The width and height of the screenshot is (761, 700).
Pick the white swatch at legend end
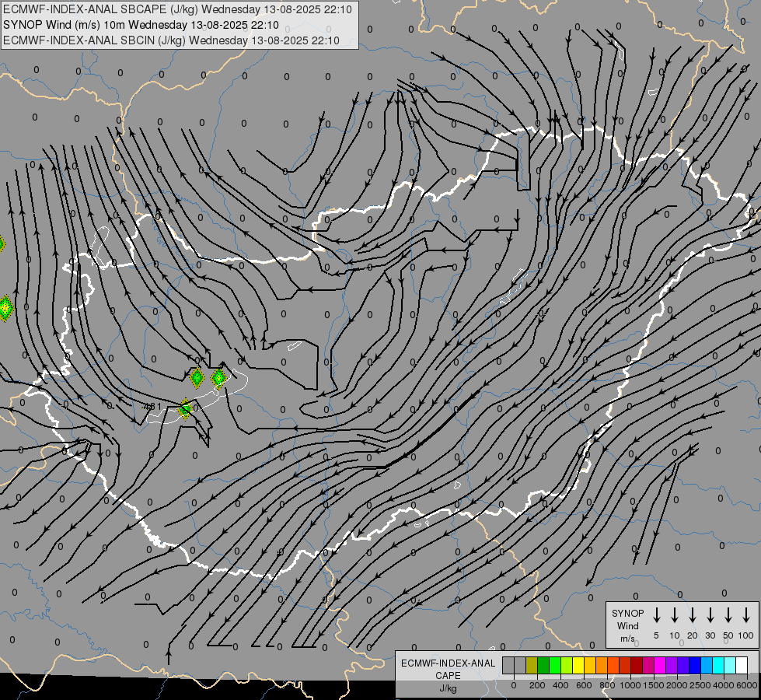coord(742,665)
